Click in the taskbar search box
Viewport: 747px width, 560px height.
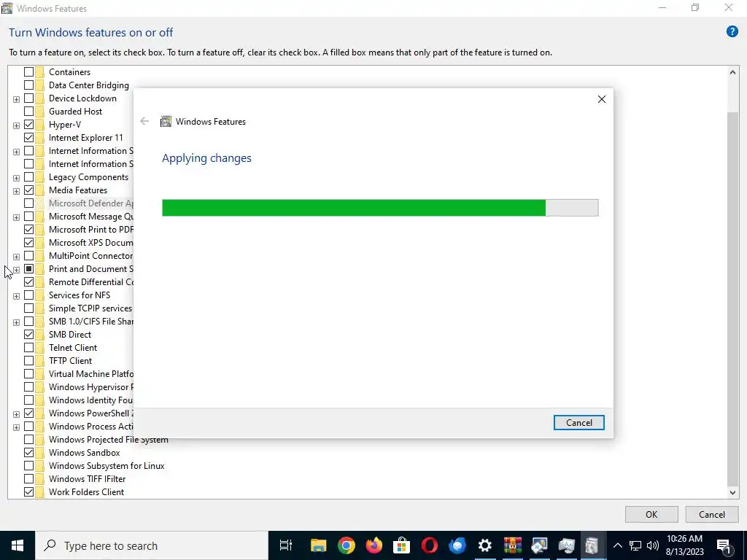click(152, 545)
